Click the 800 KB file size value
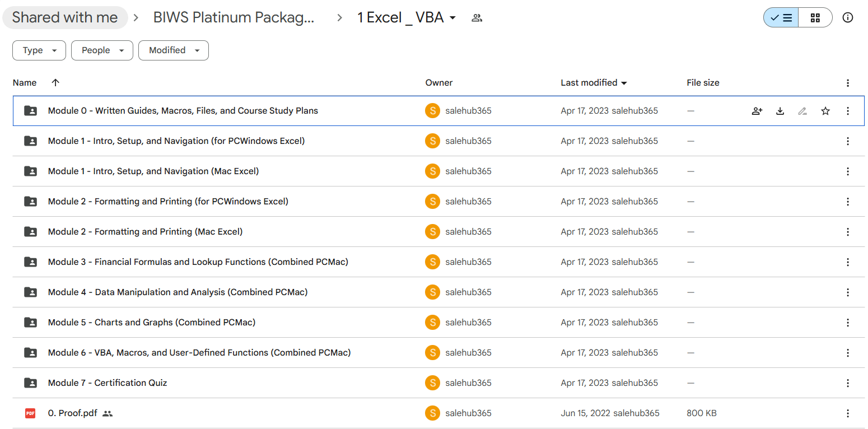 coord(702,413)
